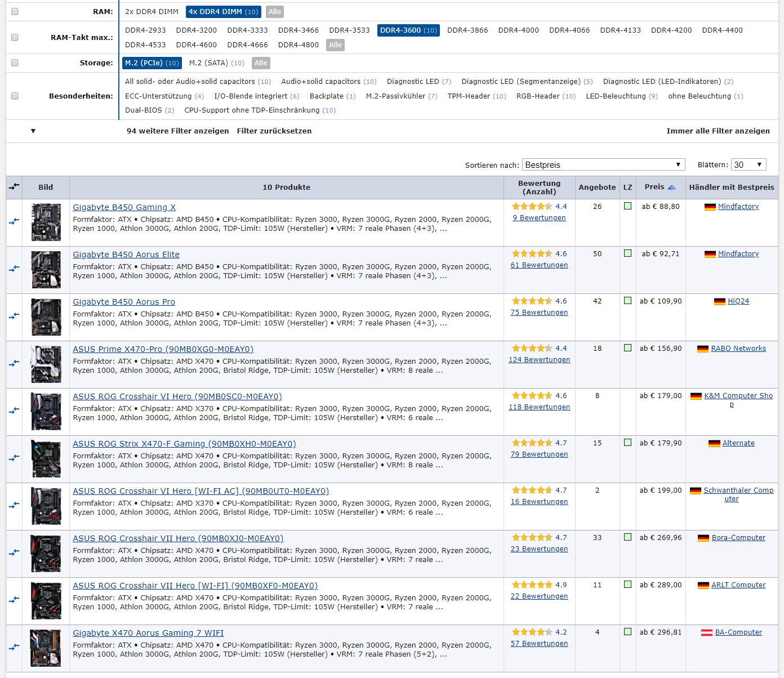Click German flag next to RABO Networks
Viewport: 784px width, 678px height.
point(702,349)
